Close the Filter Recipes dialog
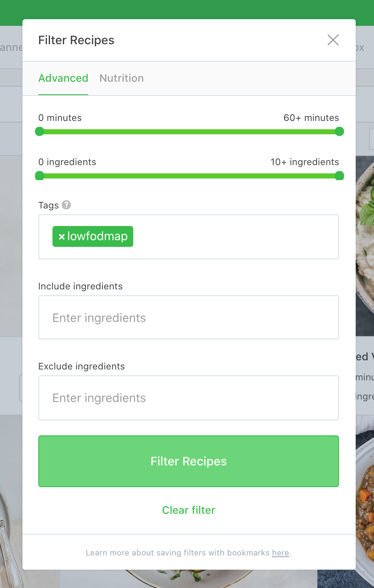Viewport: 374px width, 588px height. (333, 40)
